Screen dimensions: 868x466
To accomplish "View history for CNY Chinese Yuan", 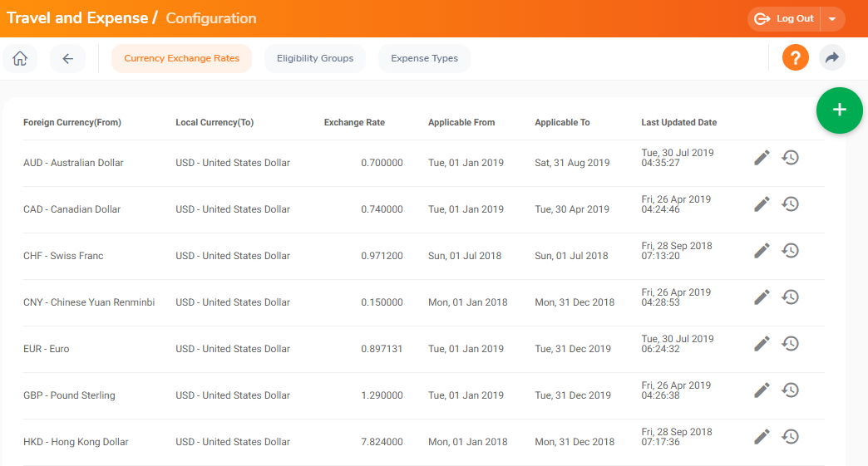I will [x=791, y=297].
